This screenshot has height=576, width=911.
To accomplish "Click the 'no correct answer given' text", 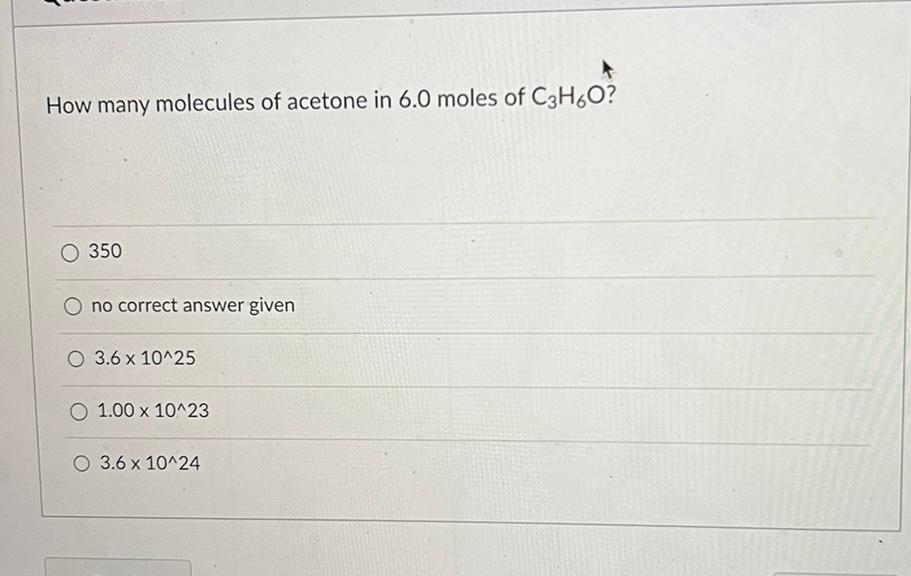I will click(x=192, y=306).
